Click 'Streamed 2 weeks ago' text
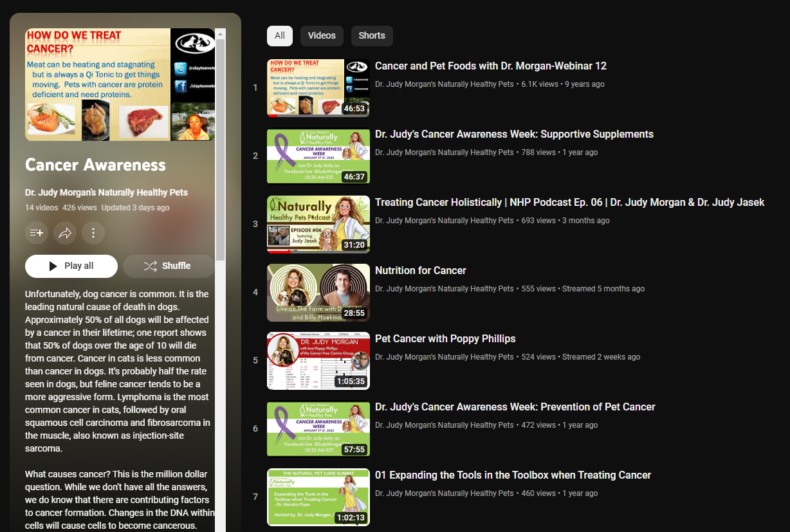Screen dimensions: 790x532 tap(602, 357)
